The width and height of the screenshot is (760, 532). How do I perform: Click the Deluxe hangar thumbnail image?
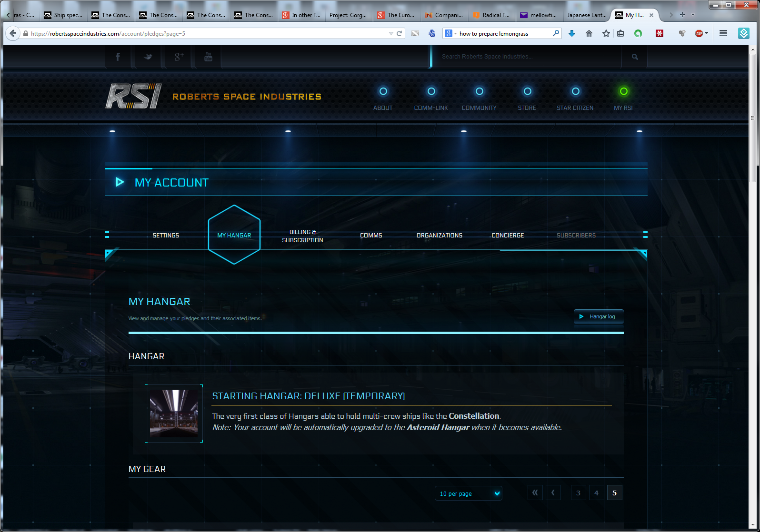coord(174,414)
